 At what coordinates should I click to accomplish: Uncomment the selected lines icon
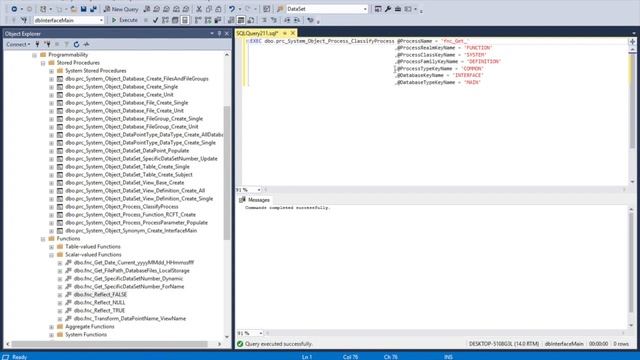pos(274,20)
